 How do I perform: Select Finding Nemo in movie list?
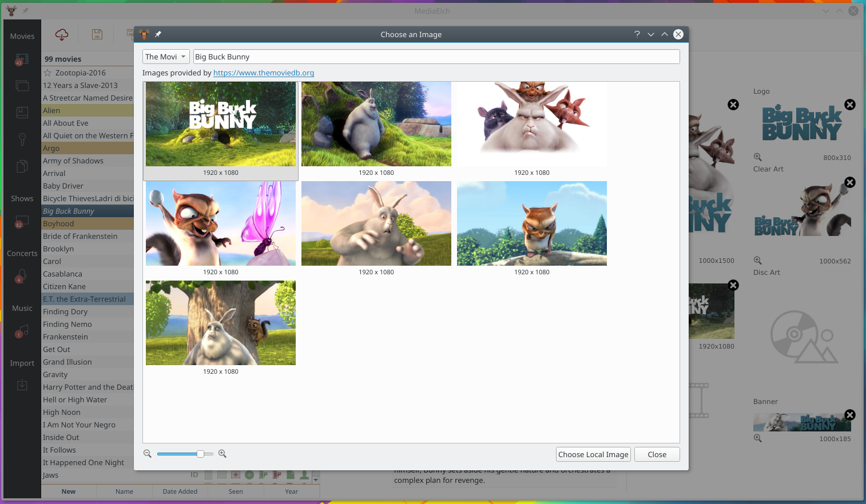pos(88,325)
